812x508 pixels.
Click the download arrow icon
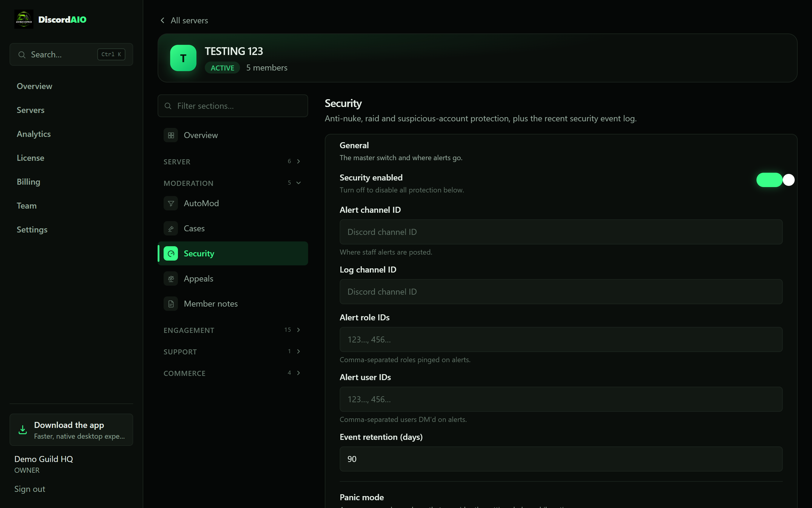[x=22, y=430]
